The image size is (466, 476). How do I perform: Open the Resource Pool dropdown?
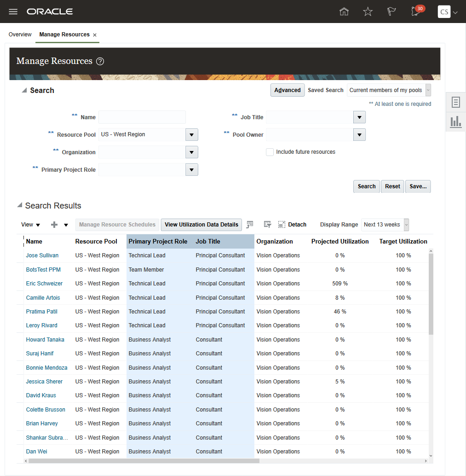tap(192, 134)
